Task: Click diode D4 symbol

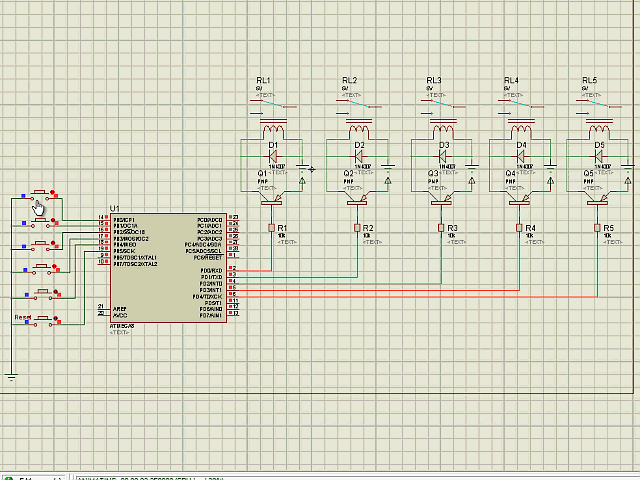Action: click(520, 156)
